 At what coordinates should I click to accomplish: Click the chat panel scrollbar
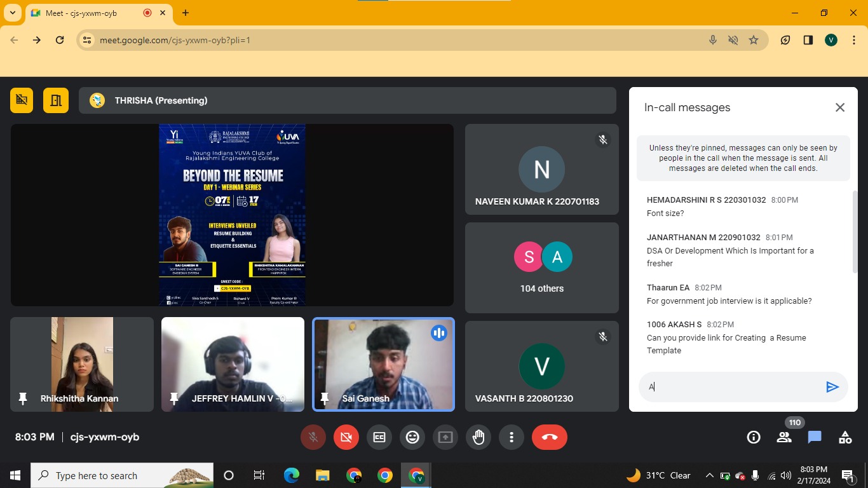[x=855, y=232]
